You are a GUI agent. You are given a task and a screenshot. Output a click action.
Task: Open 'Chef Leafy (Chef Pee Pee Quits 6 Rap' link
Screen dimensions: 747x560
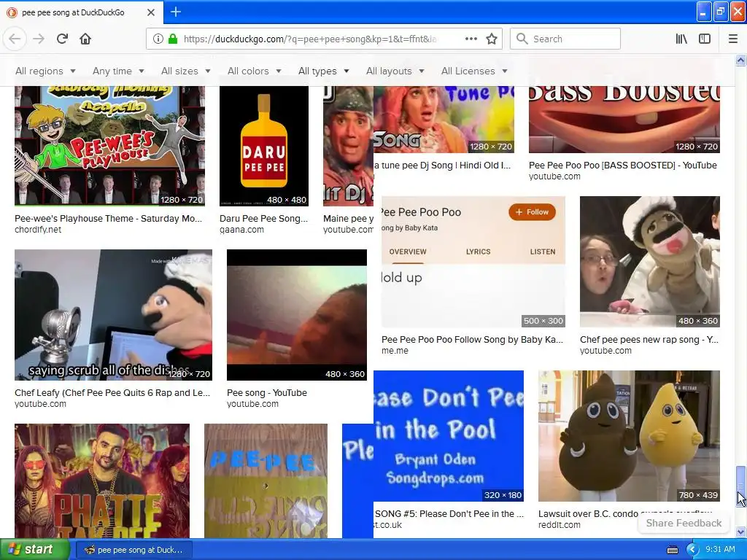pyautogui.click(x=112, y=393)
